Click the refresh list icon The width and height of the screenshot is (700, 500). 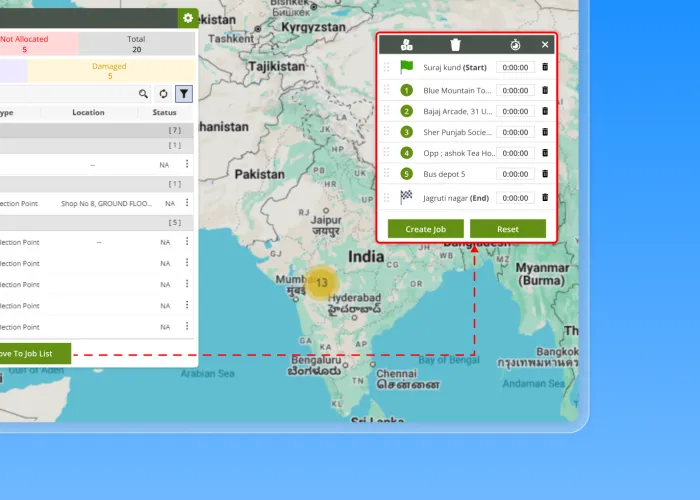164,93
